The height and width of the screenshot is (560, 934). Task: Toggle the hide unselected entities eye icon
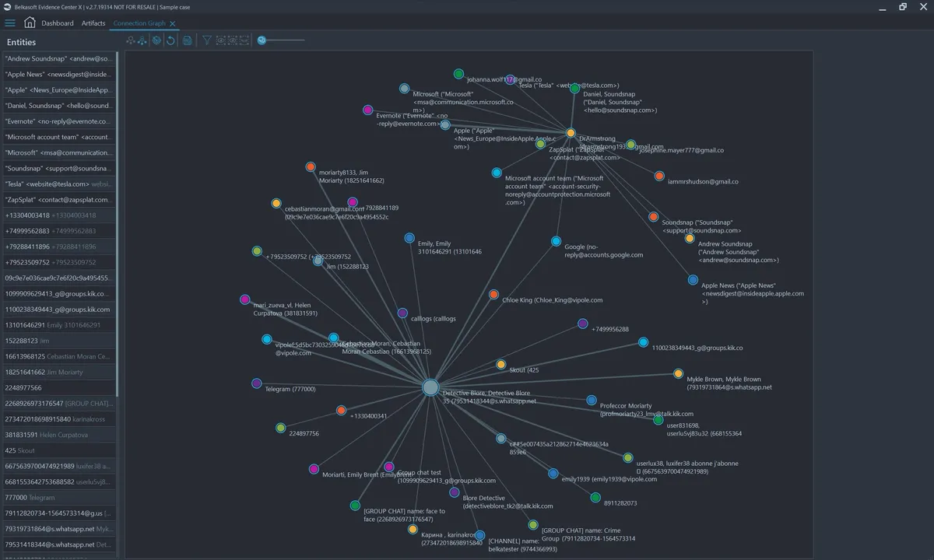point(233,40)
